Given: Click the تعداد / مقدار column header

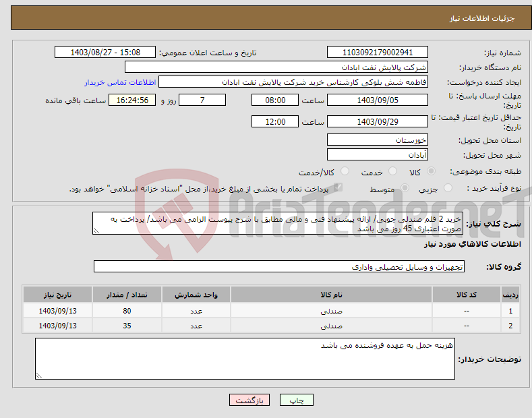Looking at the screenshot, I should tap(127, 295).
